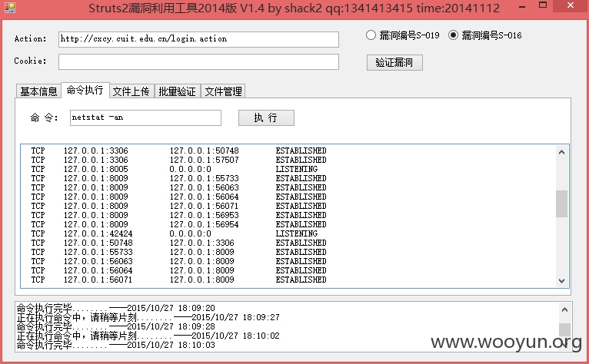Image resolution: width=589 pixels, height=364 pixels.
Task: Click the Action: label
Action: click(31, 38)
